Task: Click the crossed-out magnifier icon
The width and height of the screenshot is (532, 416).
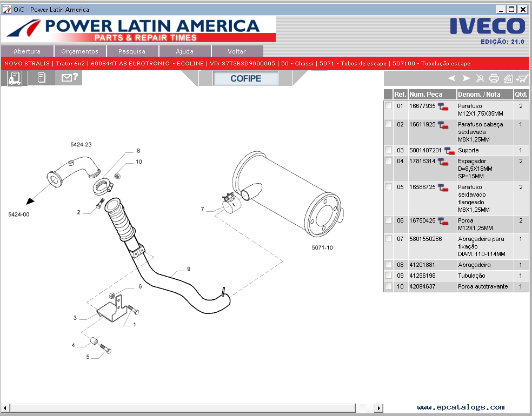Action: point(480,78)
